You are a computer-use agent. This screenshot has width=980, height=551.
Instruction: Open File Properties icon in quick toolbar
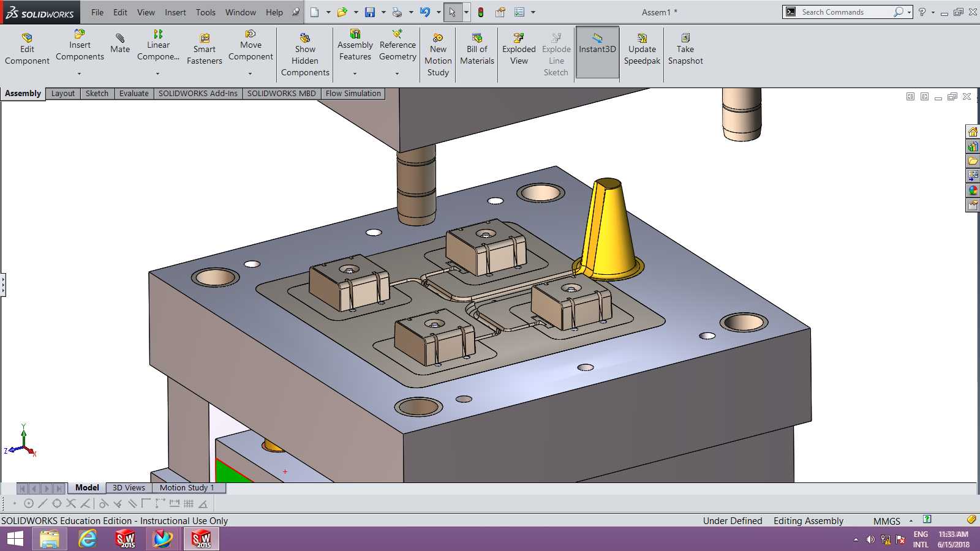tap(500, 12)
